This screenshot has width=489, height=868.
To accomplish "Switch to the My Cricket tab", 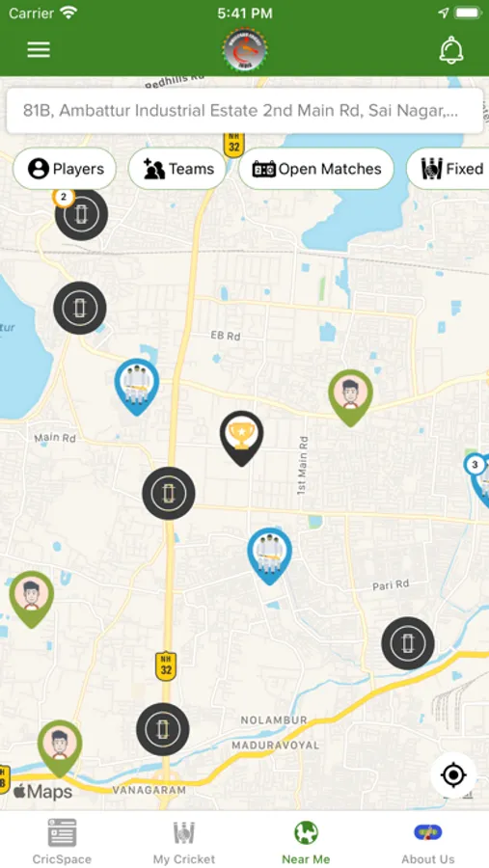I will click(184, 841).
